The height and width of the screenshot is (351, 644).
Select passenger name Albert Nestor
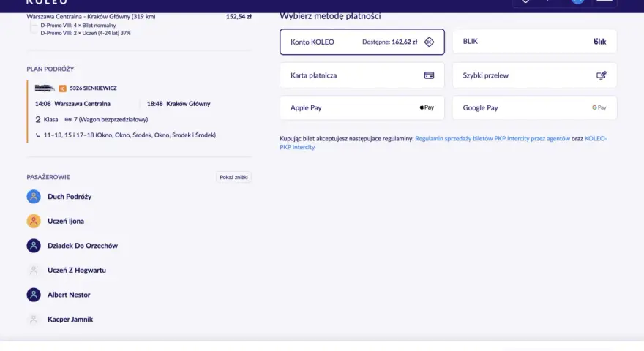[x=69, y=295]
